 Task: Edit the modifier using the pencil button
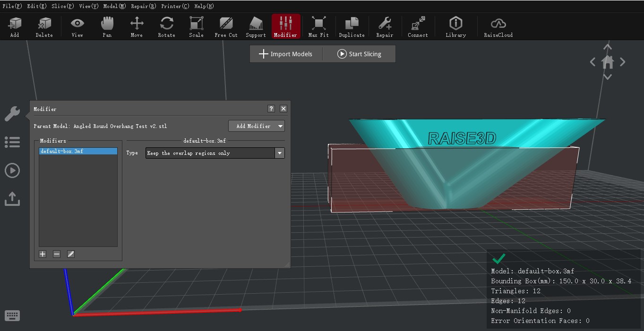tap(70, 254)
